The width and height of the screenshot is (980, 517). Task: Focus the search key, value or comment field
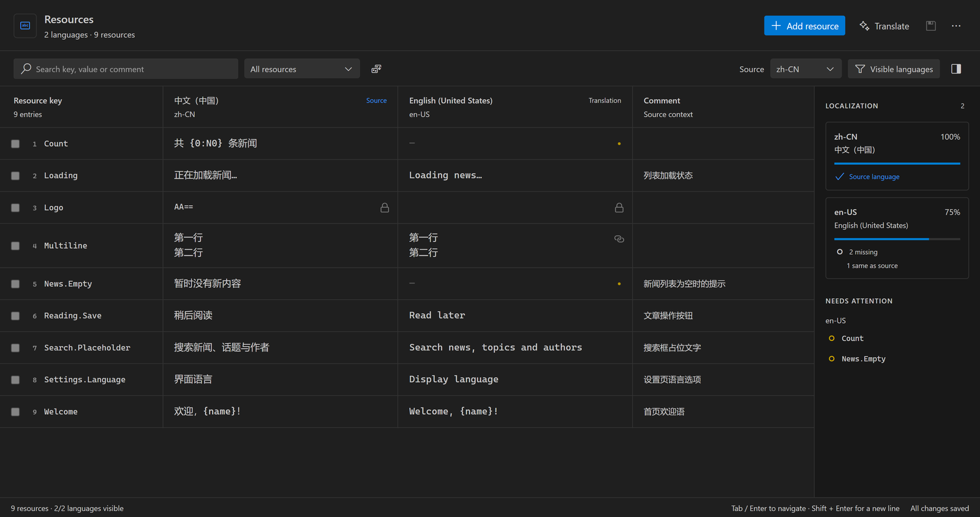click(x=126, y=69)
